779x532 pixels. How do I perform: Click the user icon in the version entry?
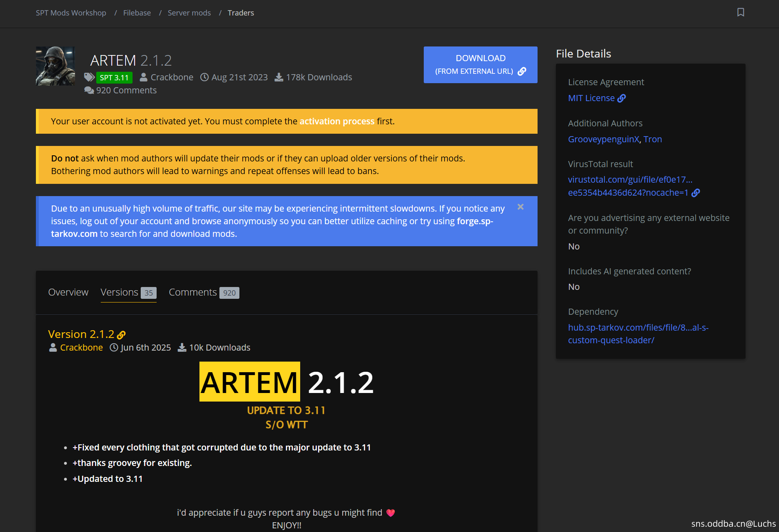53,347
